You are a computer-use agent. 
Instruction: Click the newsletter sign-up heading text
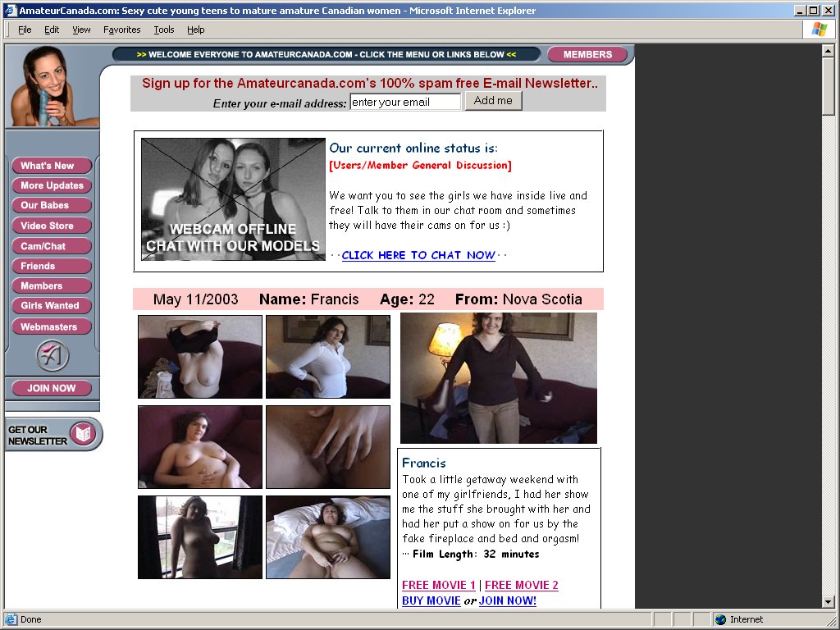point(370,83)
